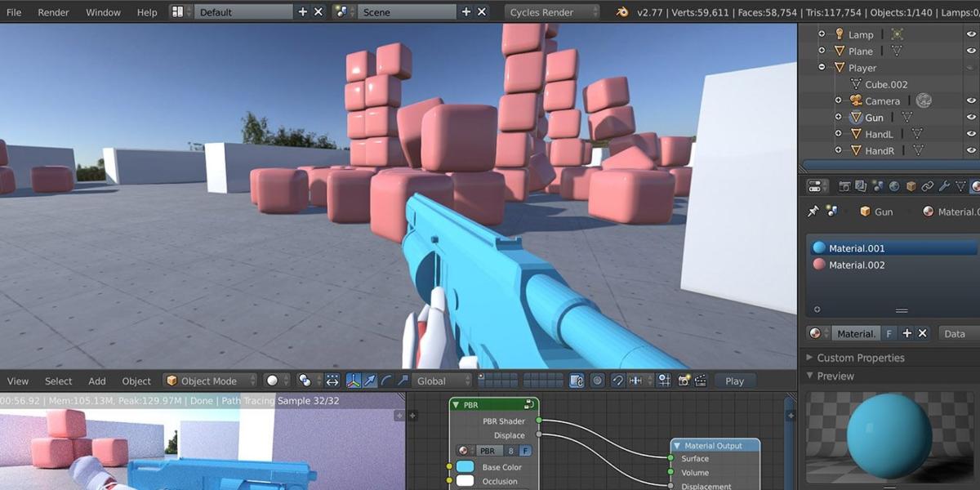
Task: Open viewport shading sphere selector
Action: (x=277, y=381)
